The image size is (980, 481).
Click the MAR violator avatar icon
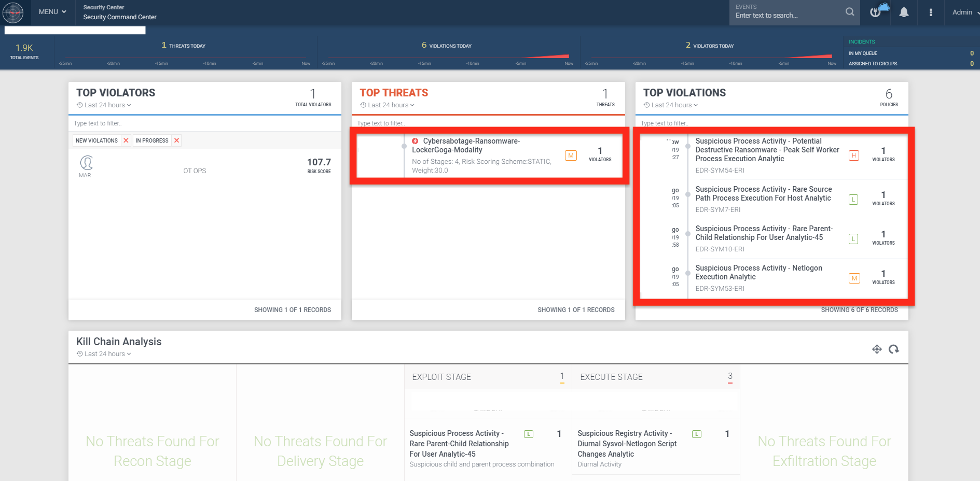click(x=86, y=163)
